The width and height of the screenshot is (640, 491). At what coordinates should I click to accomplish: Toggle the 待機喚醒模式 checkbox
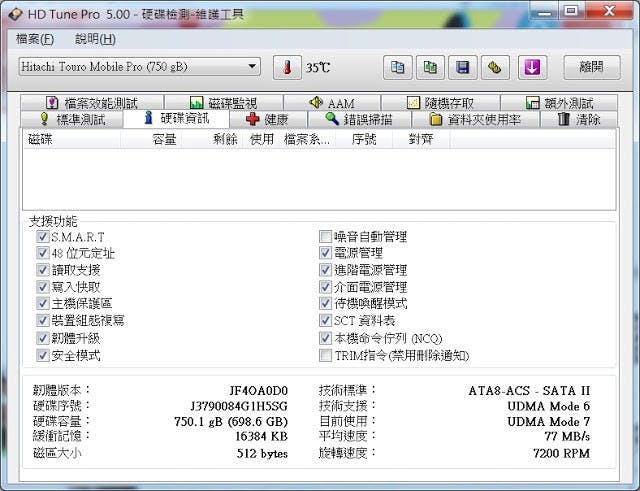click(x=325, y=303)
